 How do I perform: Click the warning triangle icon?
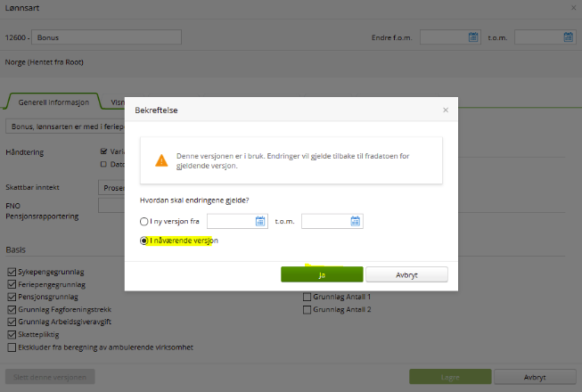pyautogui.click(x=161, y=160)
